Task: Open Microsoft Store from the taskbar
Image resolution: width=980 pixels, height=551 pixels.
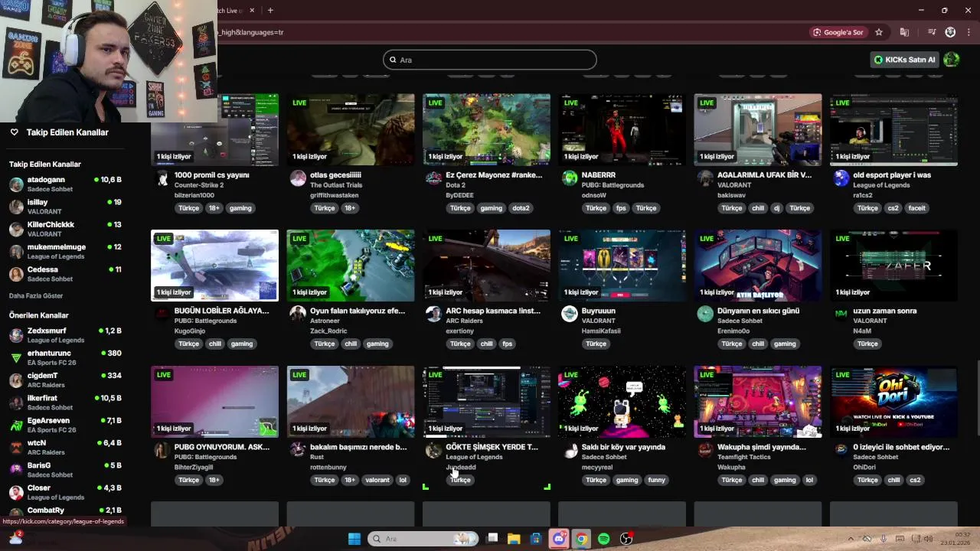Action: tap(536, 539)
